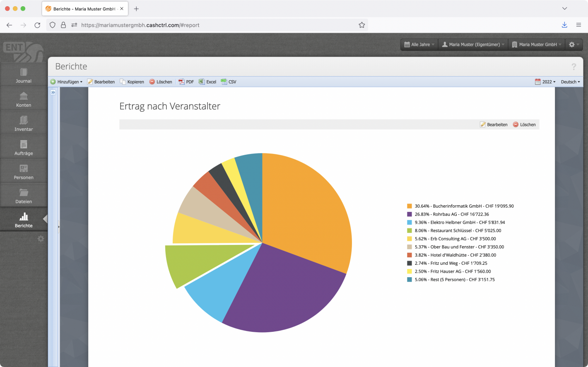Screen dimensions: 588x367
Task: Open the Hinzufügen dropdown menu
Action: click(67, 82)
